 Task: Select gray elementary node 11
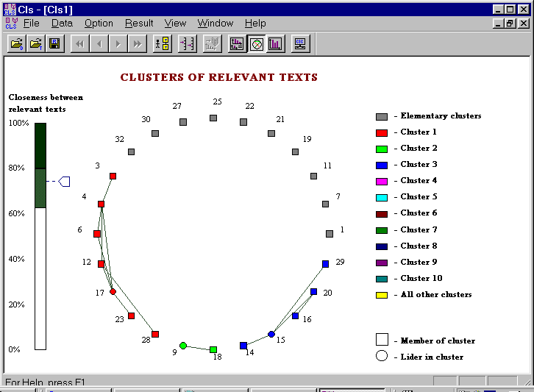(313, 176)
